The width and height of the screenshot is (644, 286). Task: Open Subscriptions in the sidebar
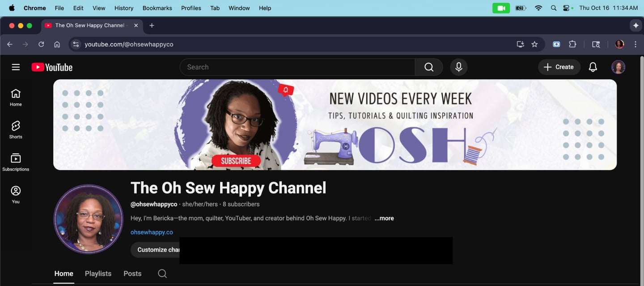pos(16,162)
